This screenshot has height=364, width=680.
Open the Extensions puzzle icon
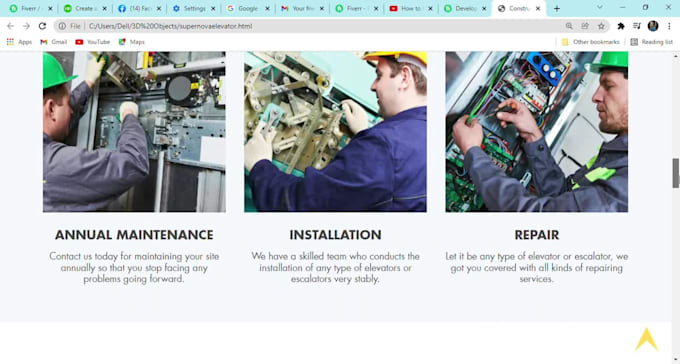(x=621, y=26)
